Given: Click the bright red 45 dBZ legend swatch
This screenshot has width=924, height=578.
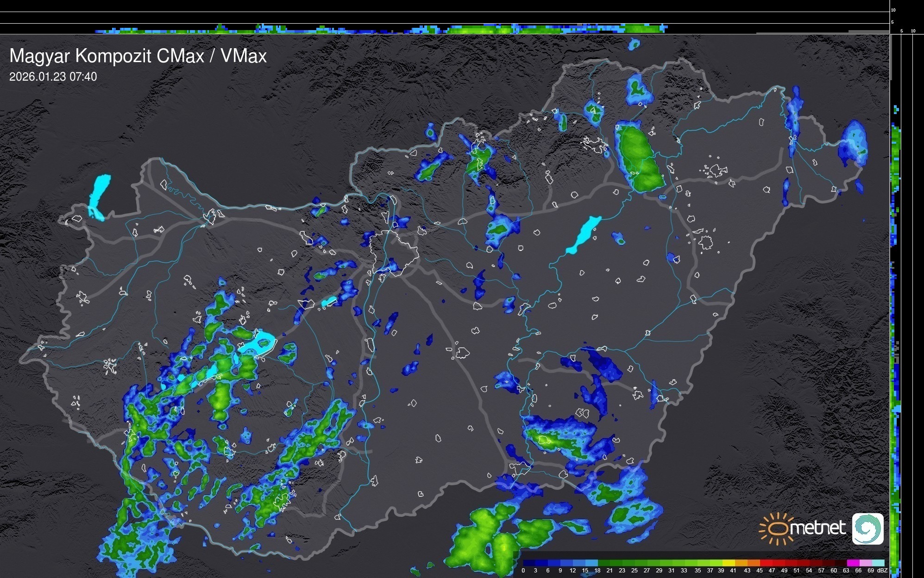Looking at the screenshot, I should (766, 563).
